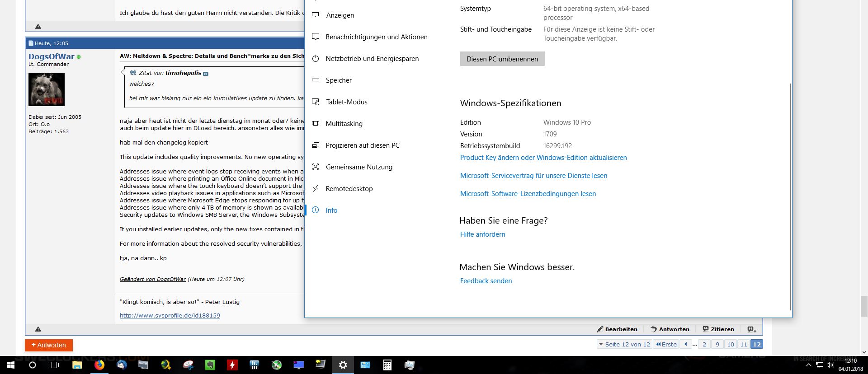Click the Anzeigen monitor icon
The image size is (868, 374).
(316, 15)
